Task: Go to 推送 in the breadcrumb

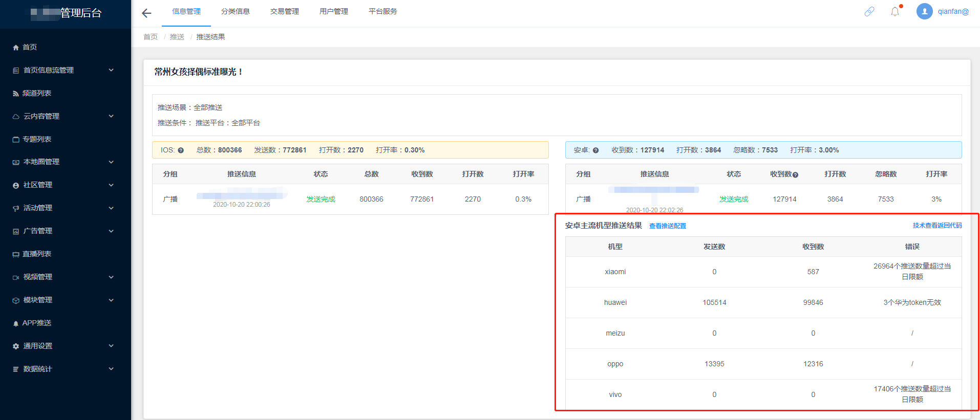Action: tap(177, 37)
